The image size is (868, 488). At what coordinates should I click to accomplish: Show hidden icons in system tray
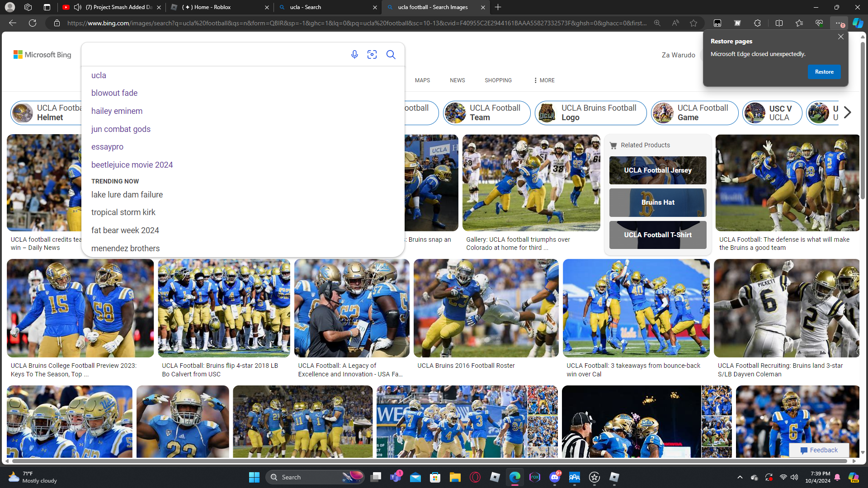pyautogui.click(x=740, y=477)
